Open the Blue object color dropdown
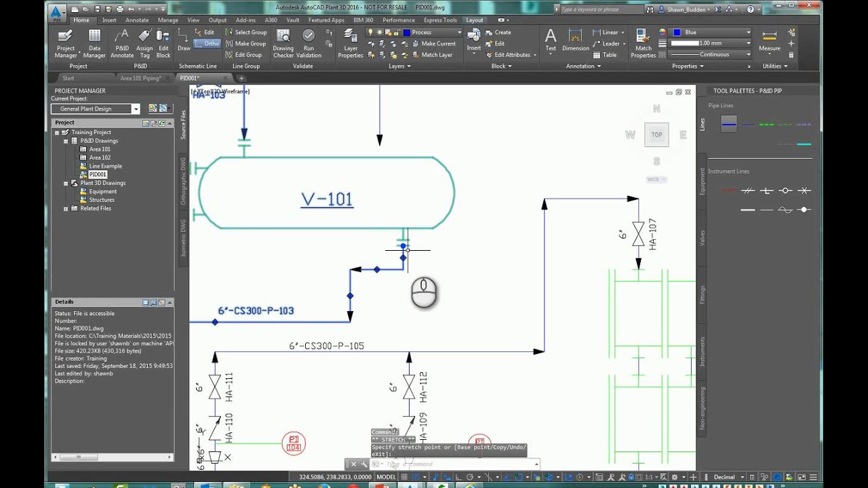The height and width of the screenshot is (488, 868). (749, 33)
